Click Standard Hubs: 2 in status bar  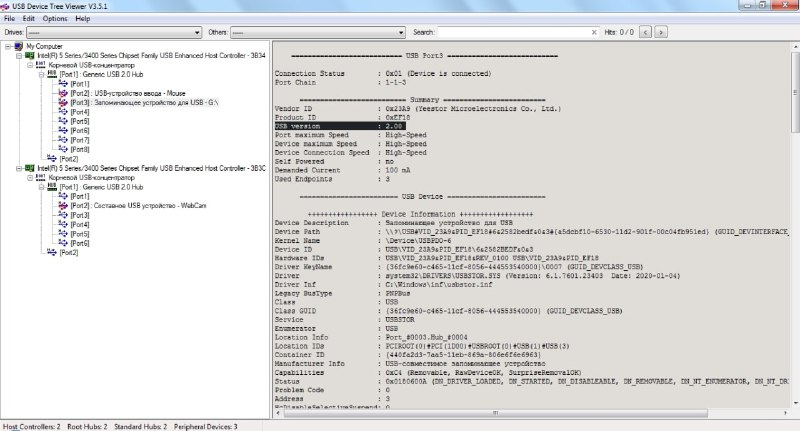(x=140, y=426)
